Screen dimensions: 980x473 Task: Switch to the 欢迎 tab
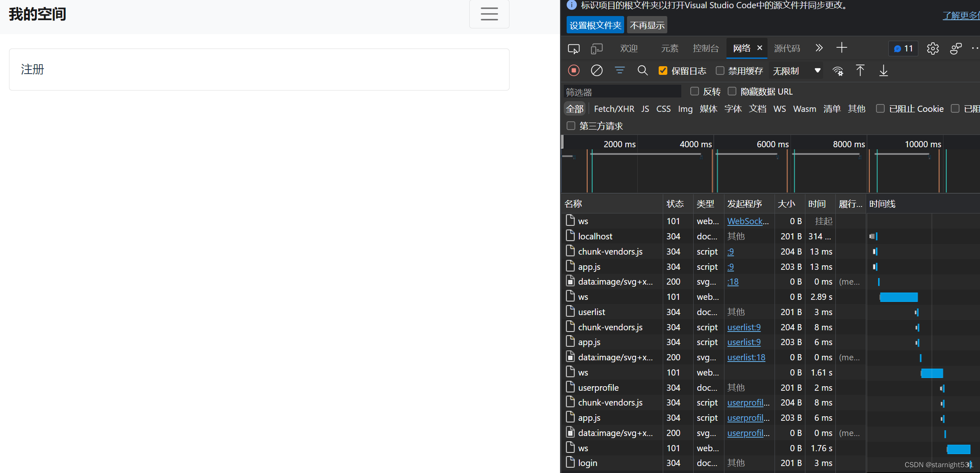pyautogui.click(x=629, y=49)
